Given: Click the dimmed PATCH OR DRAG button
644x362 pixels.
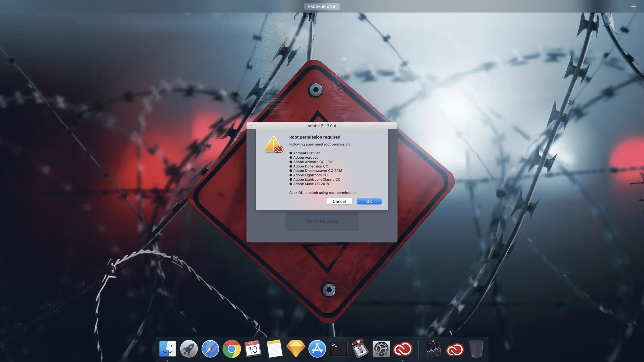Looking at the screenshot, I should click(x=322, y=221).
